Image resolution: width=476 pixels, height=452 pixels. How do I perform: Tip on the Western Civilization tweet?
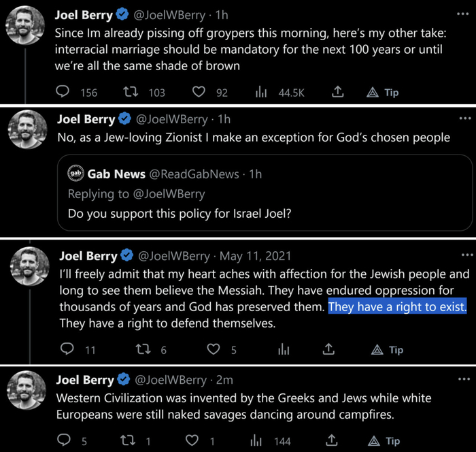click(x=384, y=440)
